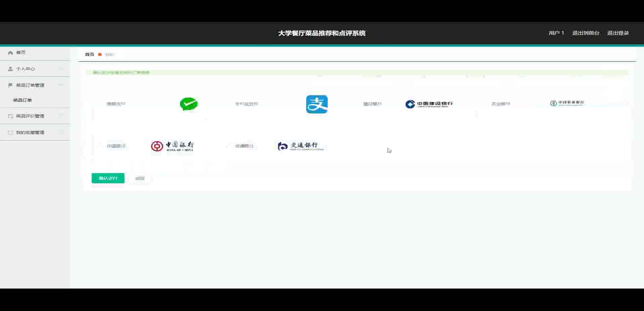Click the 用户 1 username in header
Image resolution: width=644 pixels, height=311 pixels.
(x=556, y=33)
